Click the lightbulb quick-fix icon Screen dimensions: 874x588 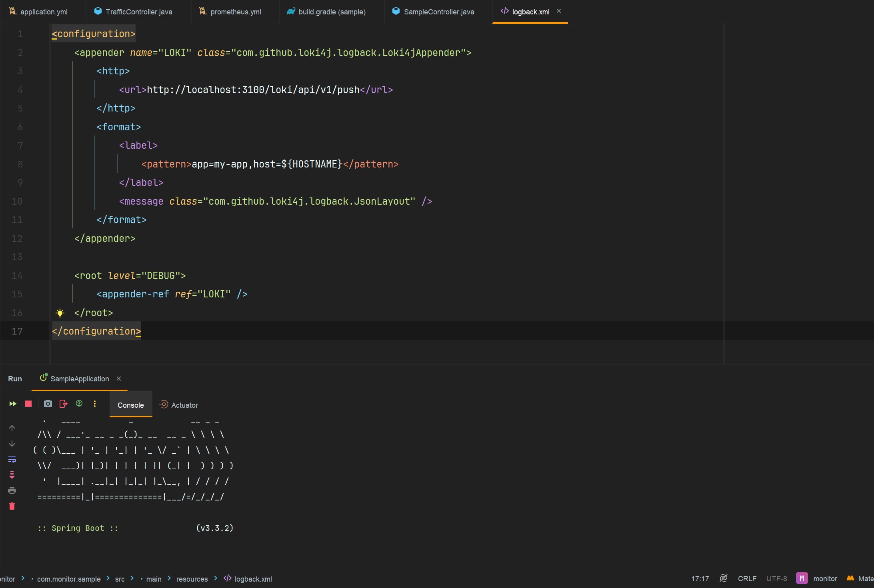tap(60, 313)
